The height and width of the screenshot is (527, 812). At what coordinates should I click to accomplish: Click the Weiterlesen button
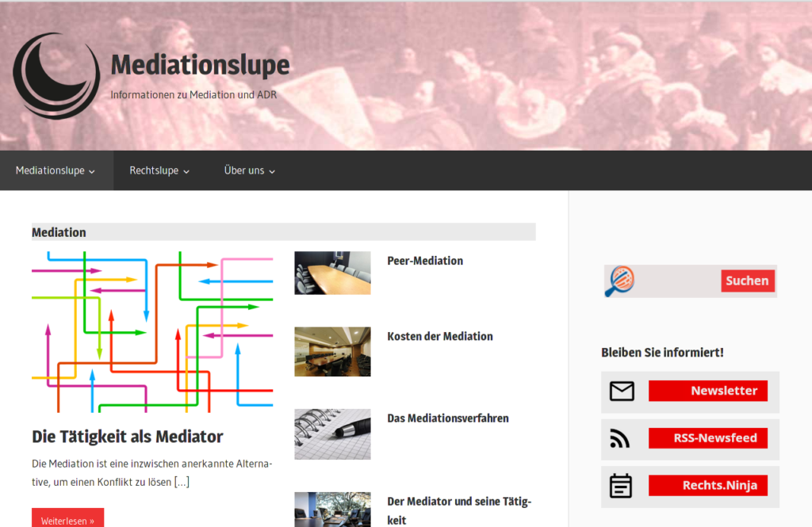point(68,518)
